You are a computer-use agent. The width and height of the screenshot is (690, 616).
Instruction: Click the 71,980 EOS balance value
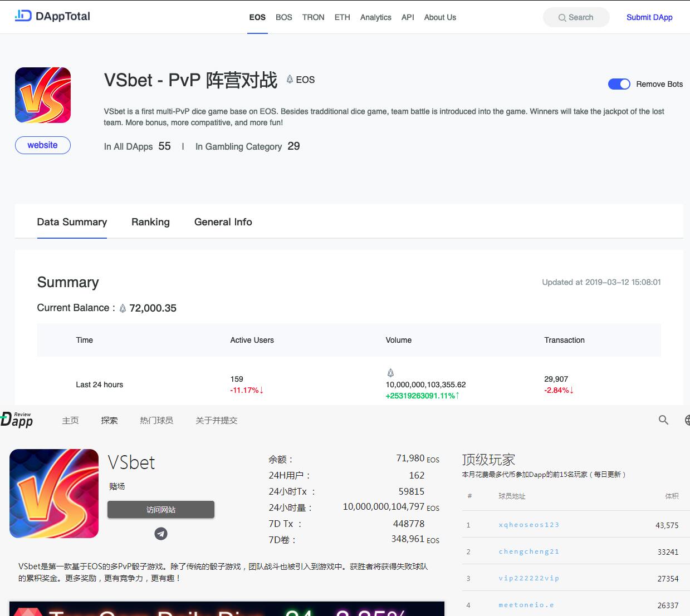[x=418, y=459]
